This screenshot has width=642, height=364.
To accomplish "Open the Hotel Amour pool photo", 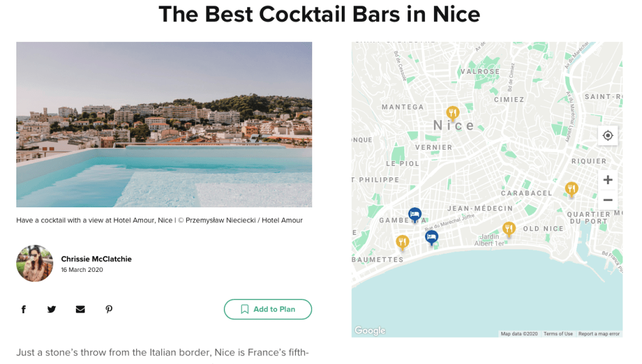I will point(164,124).
